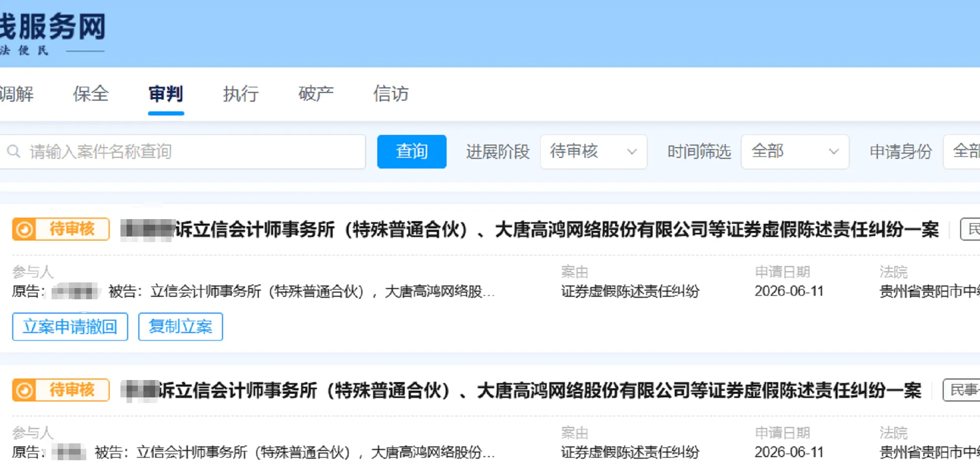Image resolution: width=980 pixels, height=474 pixels.
Task: Open the first case title link
Action: coord(530,229)
